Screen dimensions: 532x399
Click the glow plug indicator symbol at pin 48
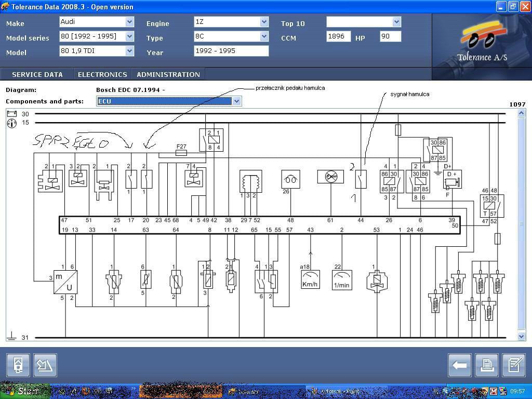290,179
